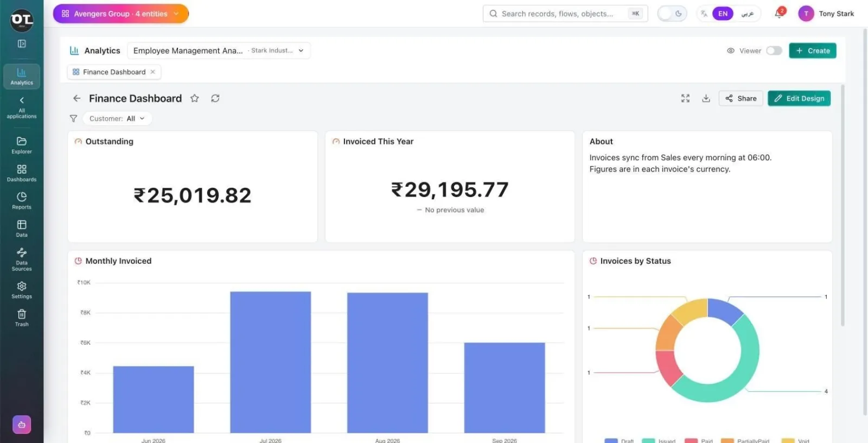Refresh the Finance Dashboard
This screenshot has height=443, width=868.
coord(215,98)
